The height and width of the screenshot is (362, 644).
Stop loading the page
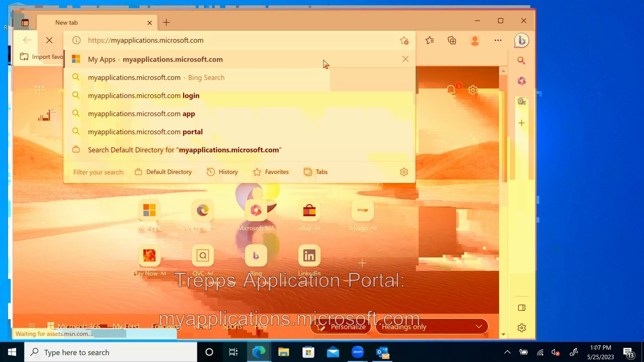pos(49,40)
